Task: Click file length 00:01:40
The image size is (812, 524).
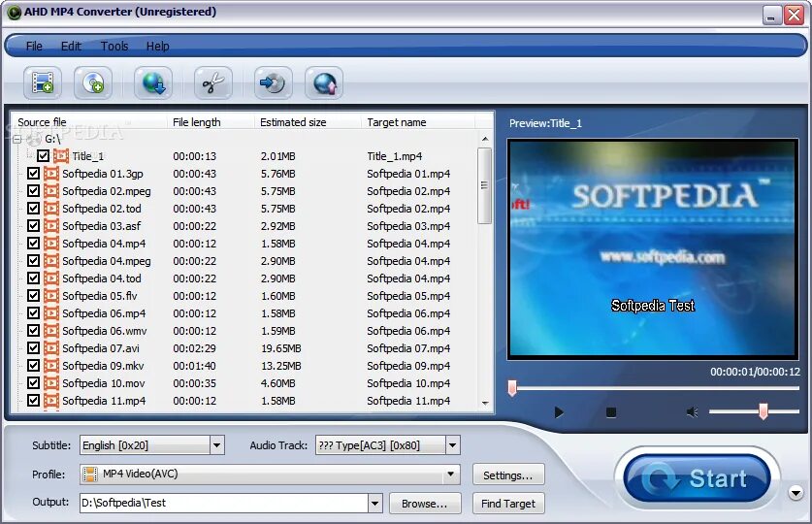Action: (x=194, y=366)
